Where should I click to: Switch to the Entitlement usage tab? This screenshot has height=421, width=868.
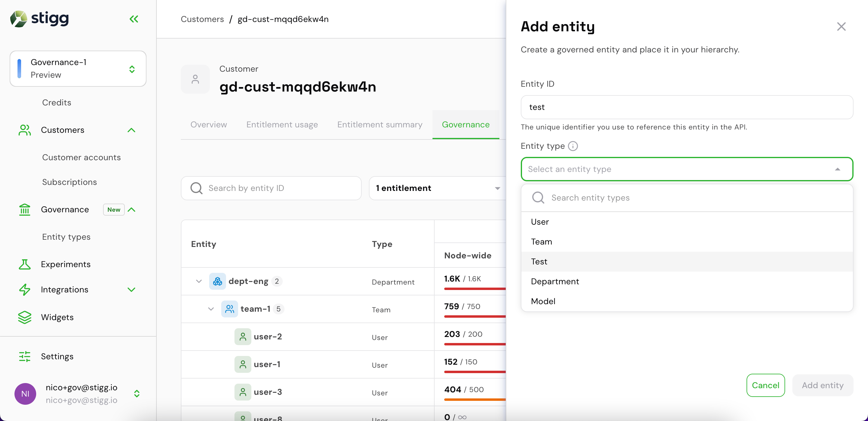pos(282,125)
